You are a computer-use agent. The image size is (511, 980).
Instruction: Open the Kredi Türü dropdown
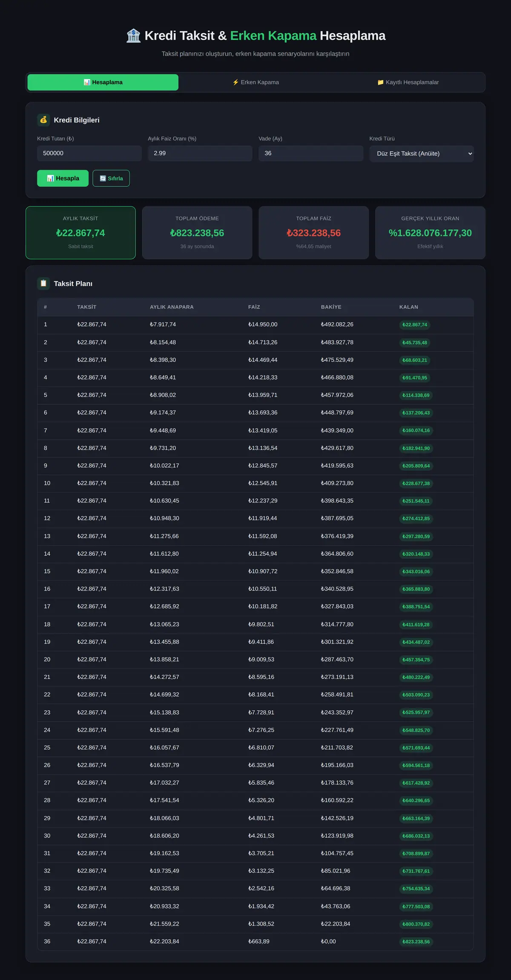pos(422,154)
